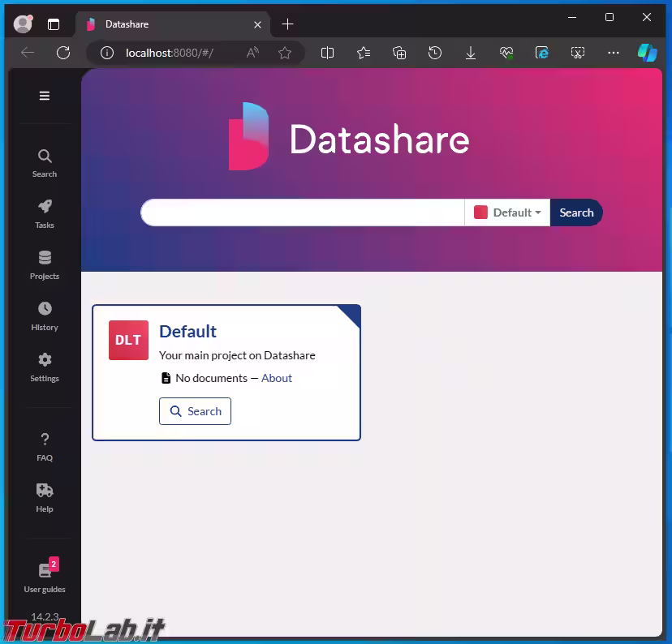Click the dark blue Search button in header
The image size is (672, 644).
click(x=576, y=213)
